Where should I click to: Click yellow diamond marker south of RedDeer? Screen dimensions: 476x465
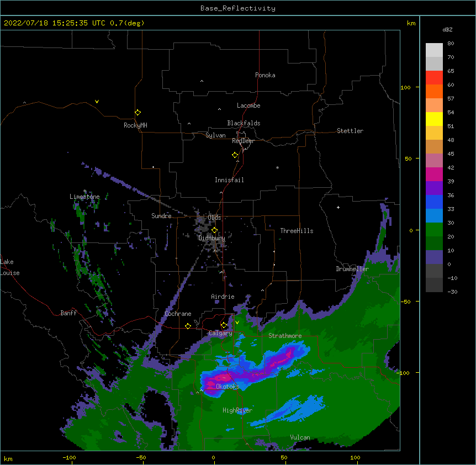click(x=235, y=155)
